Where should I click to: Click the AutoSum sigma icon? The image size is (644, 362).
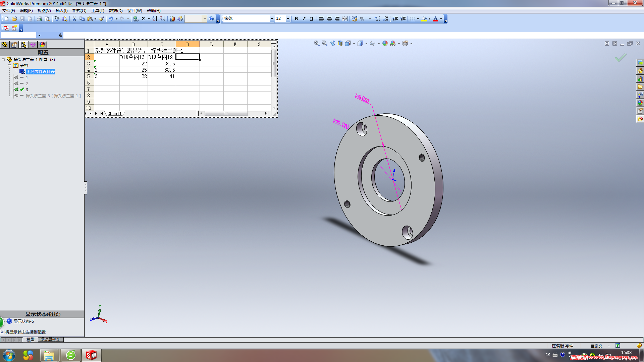point(143,19)
